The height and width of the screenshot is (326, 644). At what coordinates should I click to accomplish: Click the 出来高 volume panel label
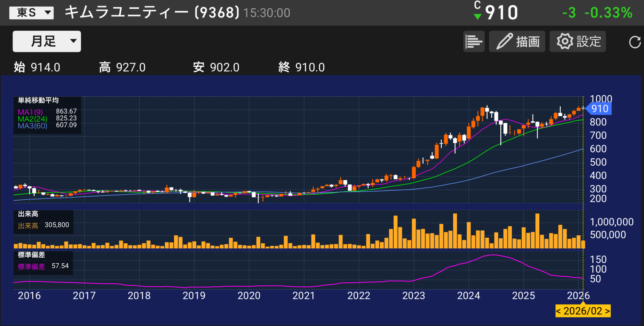[28, 214]
